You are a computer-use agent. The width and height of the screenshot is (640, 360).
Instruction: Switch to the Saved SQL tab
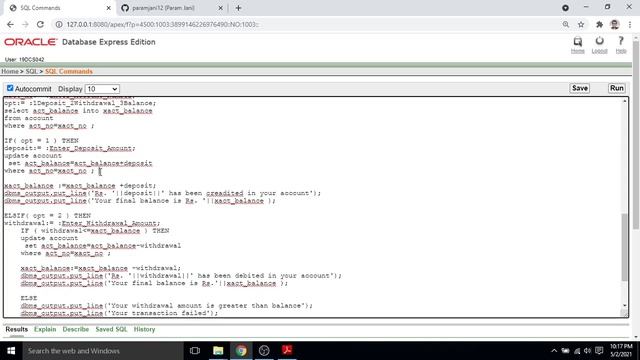(x=111, y=329)
